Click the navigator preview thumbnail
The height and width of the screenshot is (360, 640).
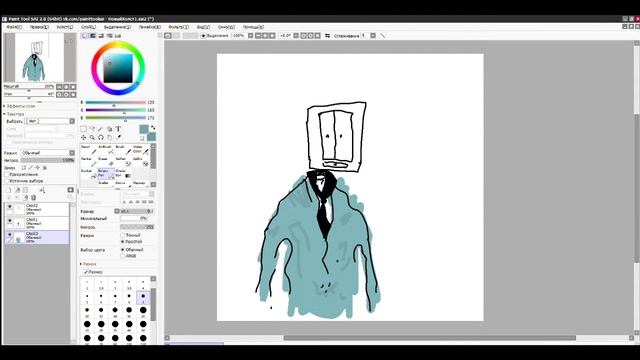pyautogui.click(x=40, y=58)
